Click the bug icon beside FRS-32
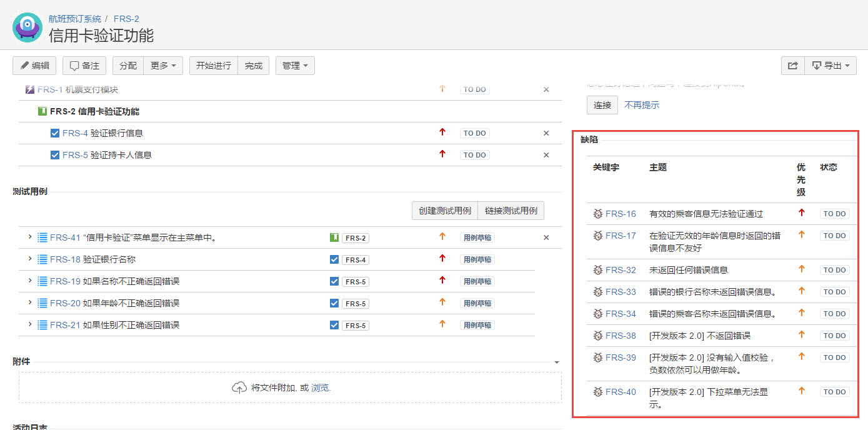The height and width of the screenshot is (430, 868). tap(598, 270)
